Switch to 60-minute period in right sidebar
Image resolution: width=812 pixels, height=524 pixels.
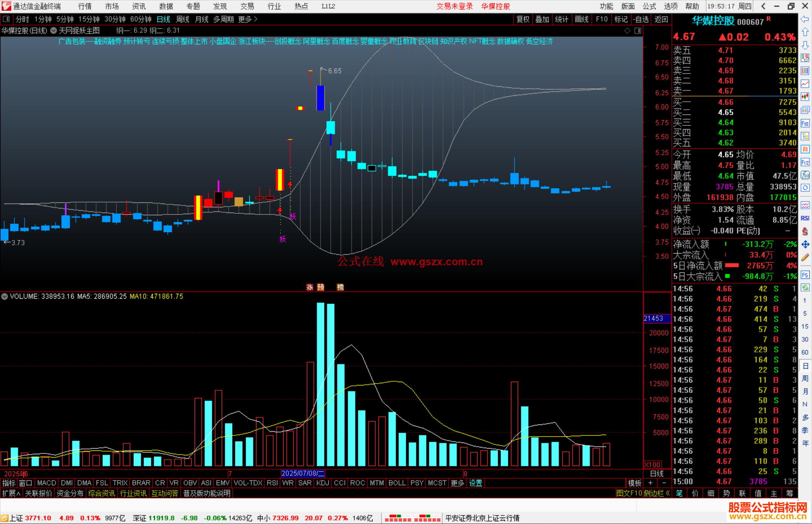[x=805, y=352]
